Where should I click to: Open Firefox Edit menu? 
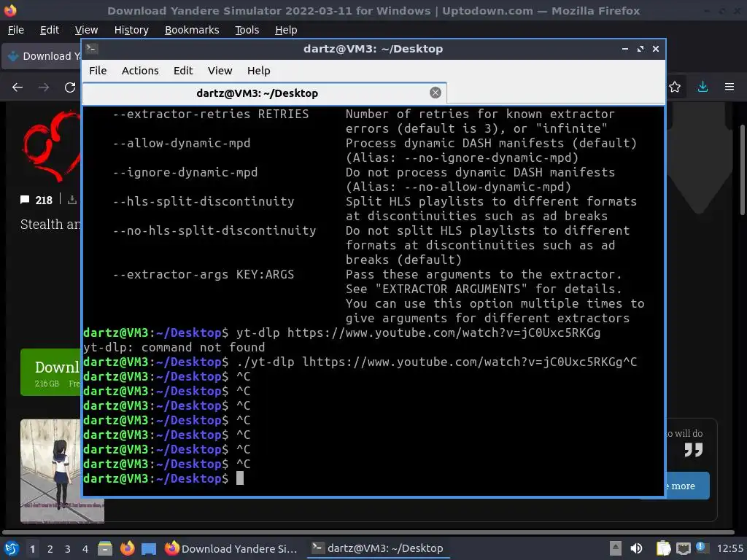click(x=50, y=30)
